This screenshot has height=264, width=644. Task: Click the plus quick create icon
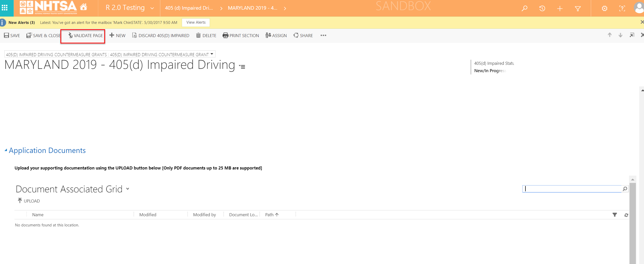[x=560, y=9]
